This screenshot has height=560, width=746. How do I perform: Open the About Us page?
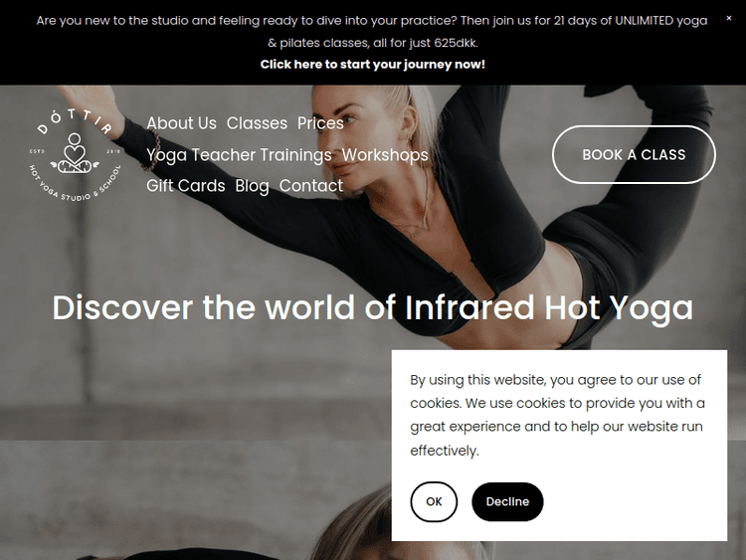click(x=181, y=123)
